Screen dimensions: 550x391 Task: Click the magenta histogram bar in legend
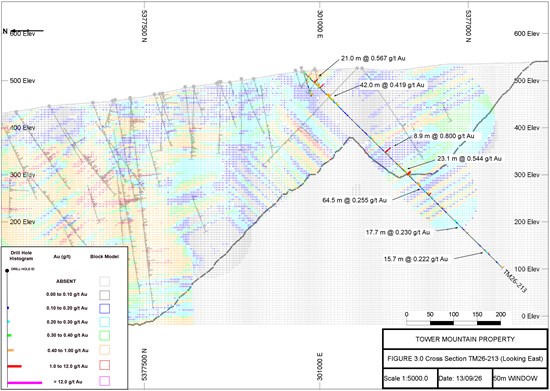coord(25,383)
